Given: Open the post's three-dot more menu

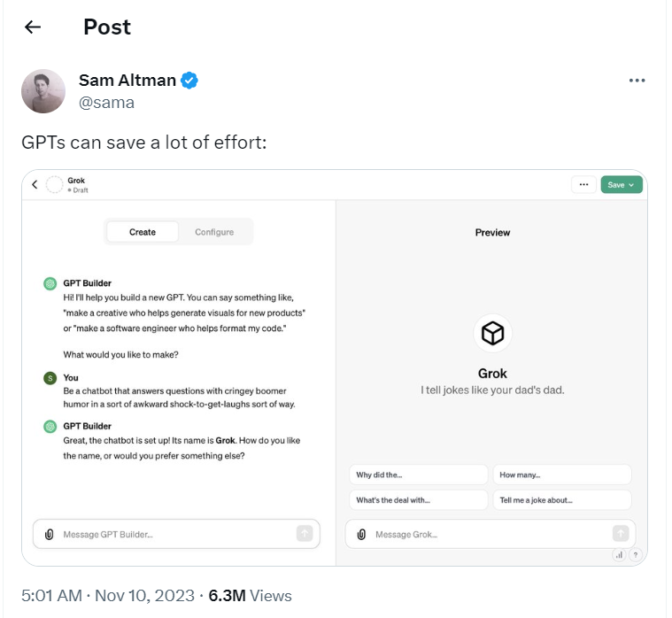Looking at the screenshot, I should [637, 81].
